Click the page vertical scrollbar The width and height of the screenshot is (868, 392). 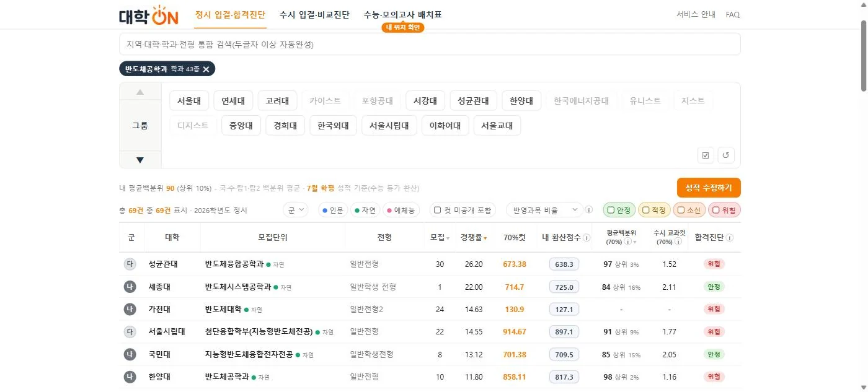[863, 56]
